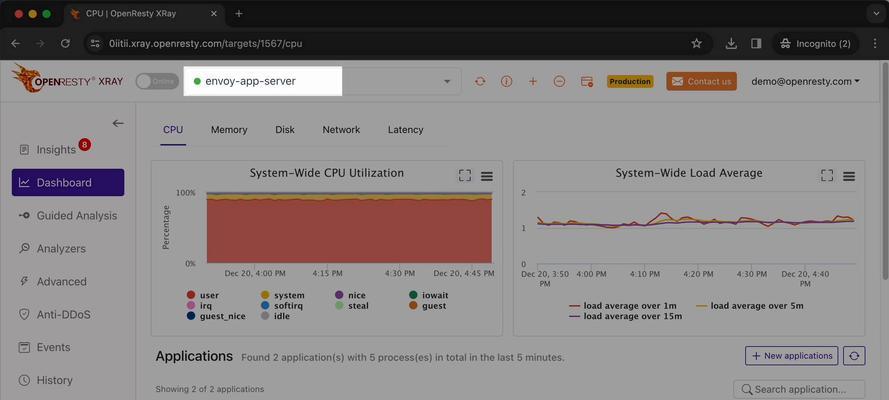Toggle the guest_nice legend series

point(216,316)
